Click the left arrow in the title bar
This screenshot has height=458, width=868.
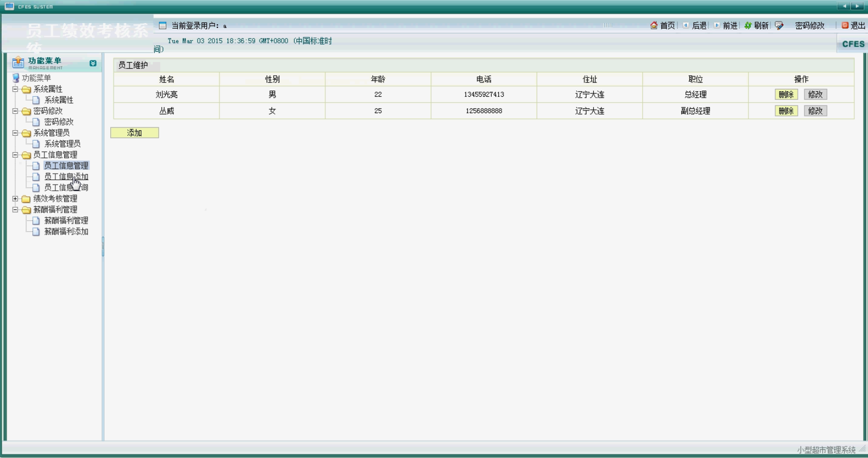tap(844, 6)
